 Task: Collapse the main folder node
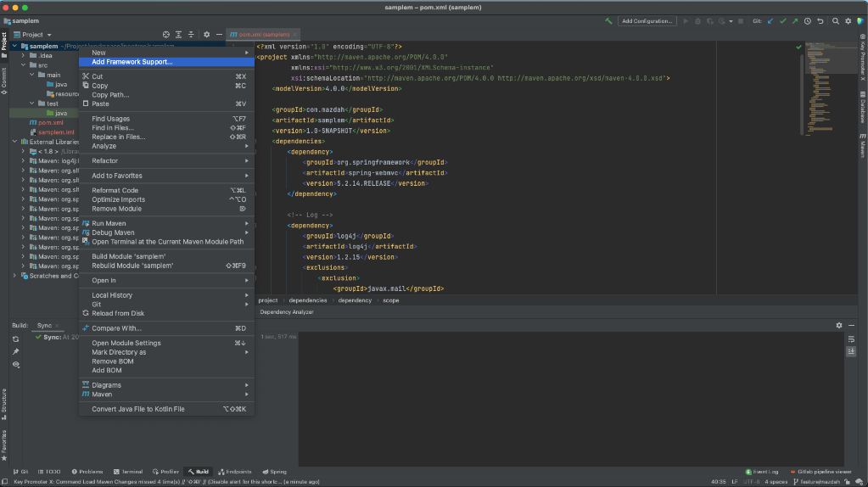click(31, 74)
